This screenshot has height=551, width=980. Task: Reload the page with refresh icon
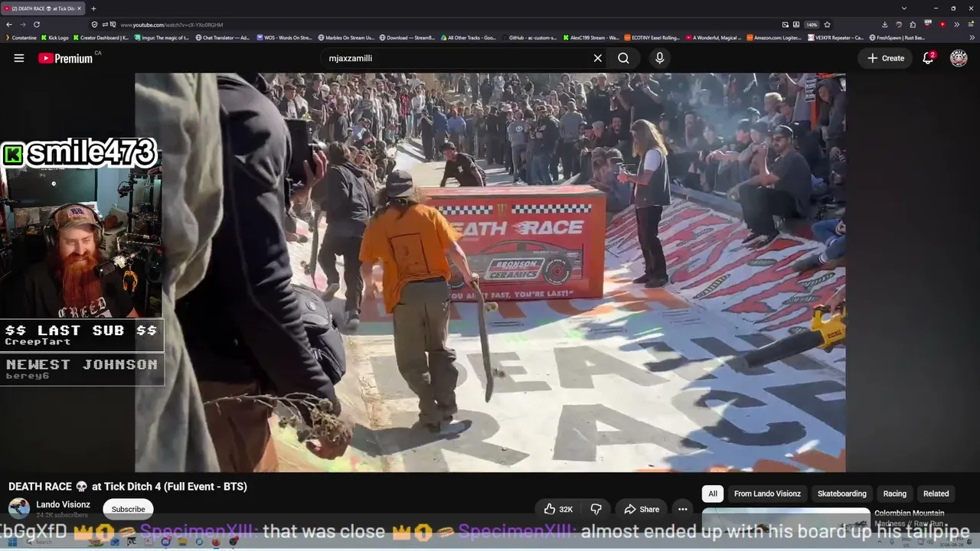pyautogui.click(x=36, y=24)
